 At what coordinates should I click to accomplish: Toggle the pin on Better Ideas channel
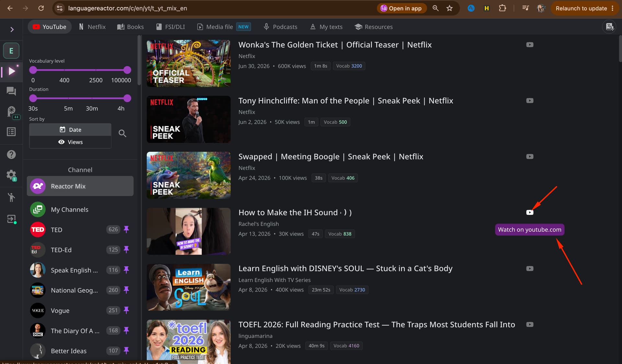click(126, 350)
